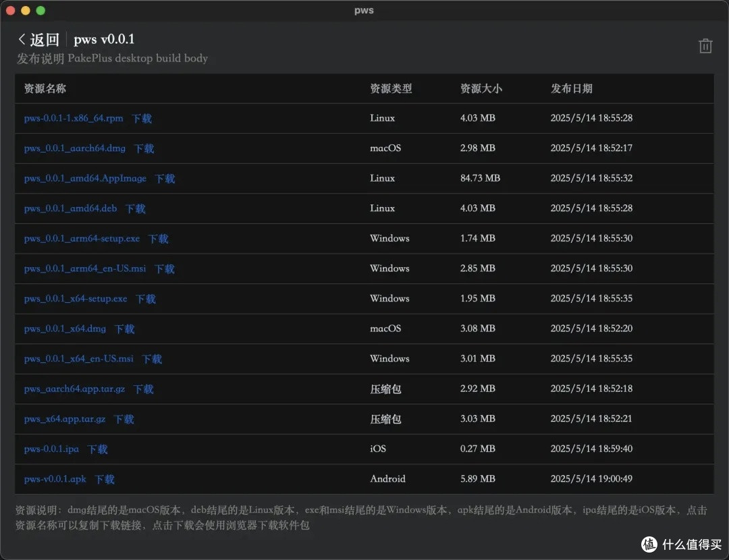
Task: Click the 资源类型 column header
Action: point(391,88)
